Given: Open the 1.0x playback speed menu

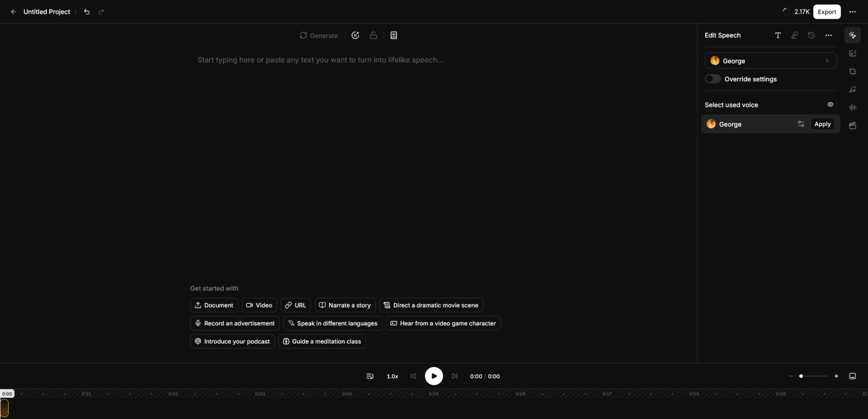Looking at the screenshot, I should 392,377.
